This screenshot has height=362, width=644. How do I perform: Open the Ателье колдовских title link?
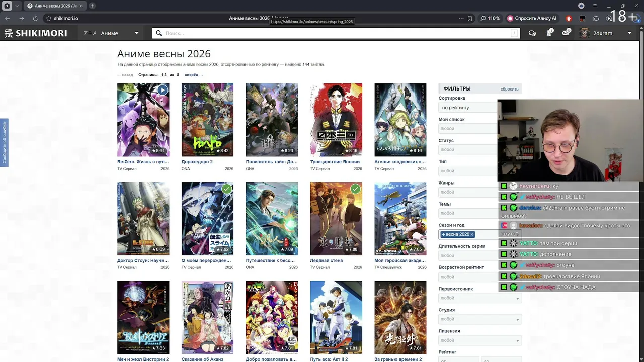point(400,162)
